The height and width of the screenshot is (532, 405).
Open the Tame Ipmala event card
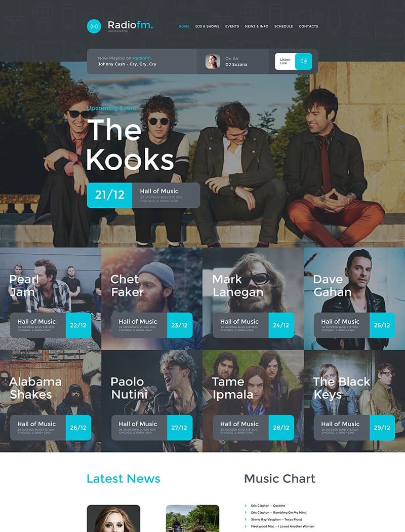(x=253, y=401)
